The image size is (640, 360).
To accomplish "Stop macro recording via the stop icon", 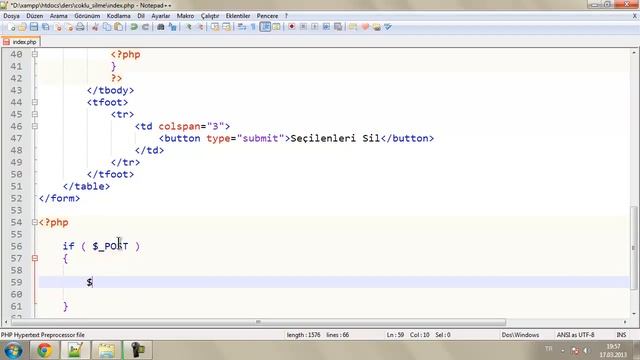I will click(x=303, y=27).
